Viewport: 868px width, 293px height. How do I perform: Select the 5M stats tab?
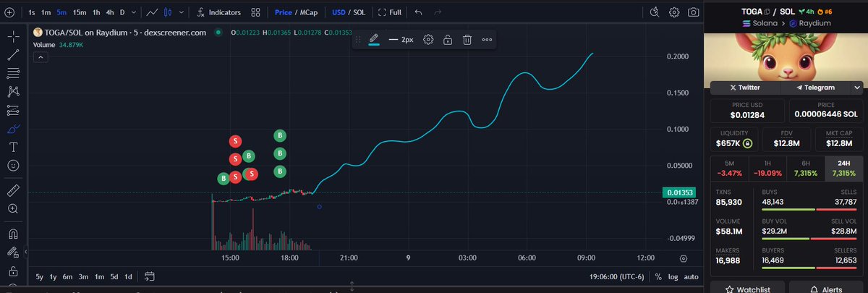click(729, 169)
